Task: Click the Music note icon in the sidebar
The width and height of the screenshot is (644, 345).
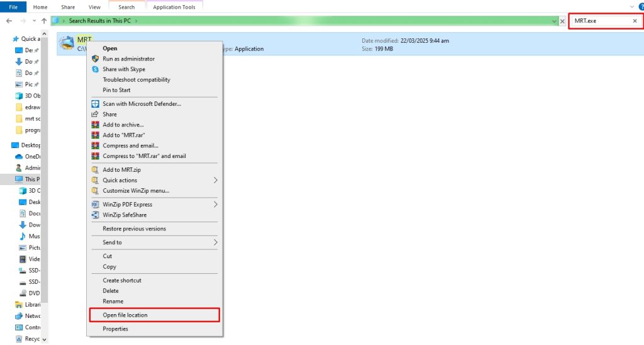Action: 23,236
